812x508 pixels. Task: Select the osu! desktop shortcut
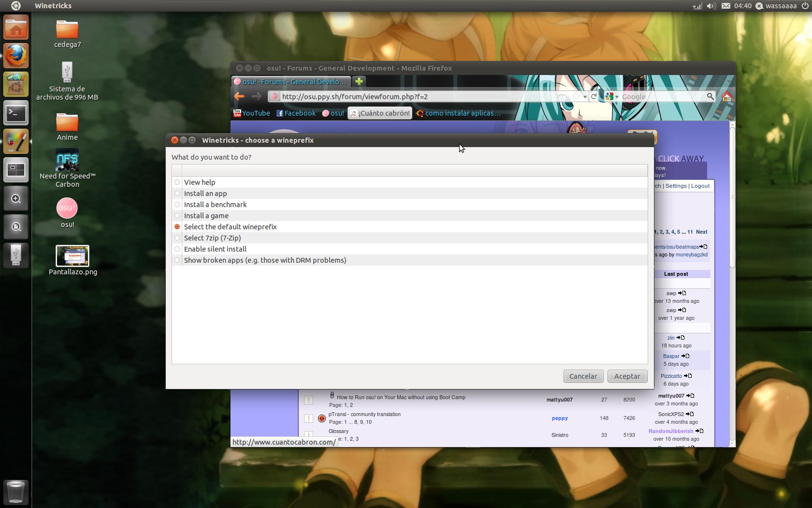(x=67, y=213)
